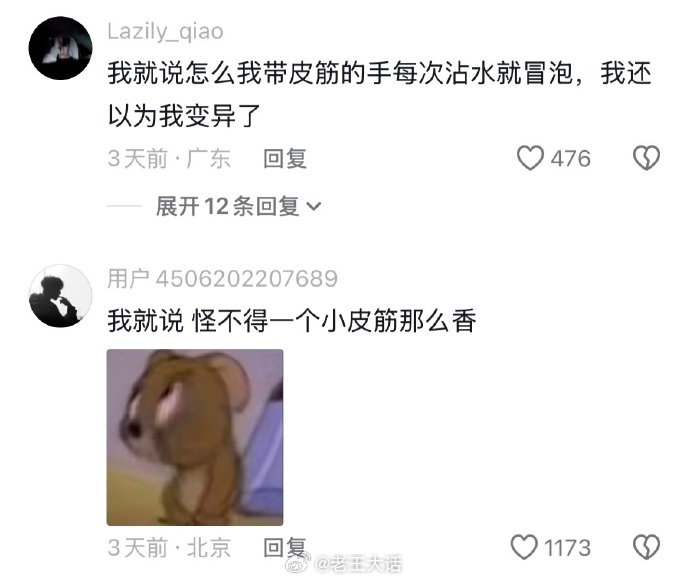Click the chevron next to 展开12条回复
This screenshot has height=581, width=690.
coord(313,206)
